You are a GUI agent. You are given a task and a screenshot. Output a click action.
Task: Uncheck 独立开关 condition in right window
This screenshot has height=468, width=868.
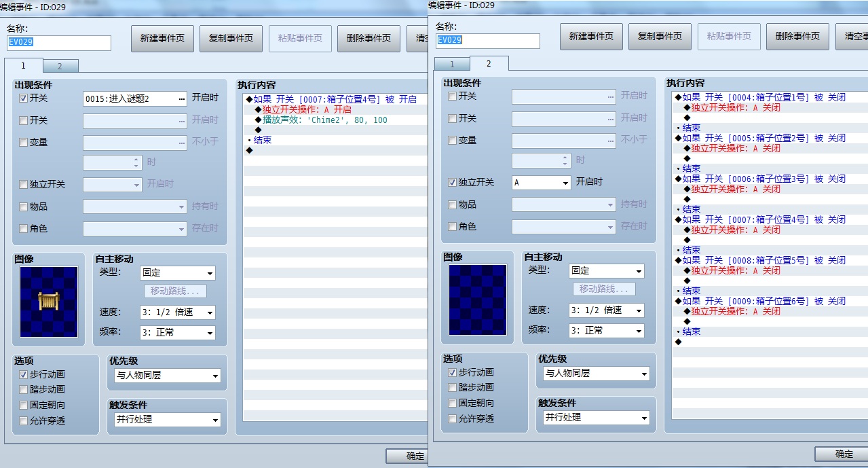point(453,183)
